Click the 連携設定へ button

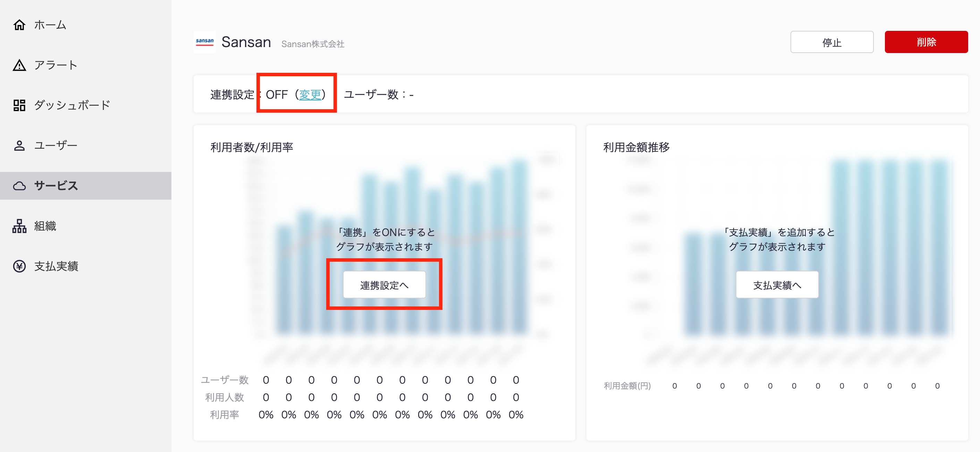tap(384, 285)
